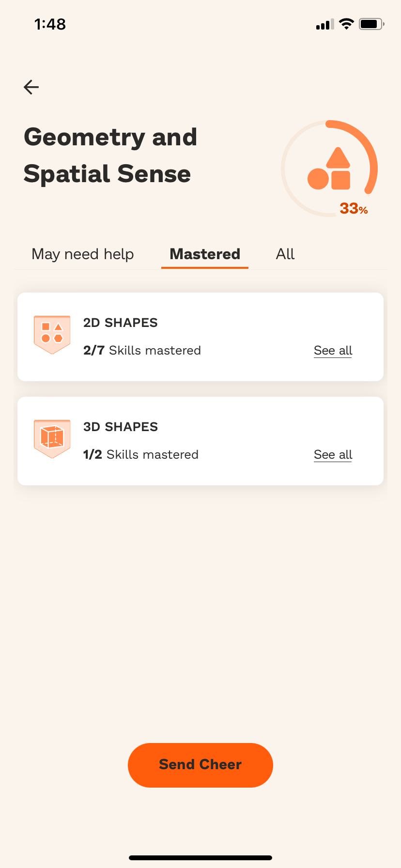Tap the cellular signal bars icon

tap(325, 24)
